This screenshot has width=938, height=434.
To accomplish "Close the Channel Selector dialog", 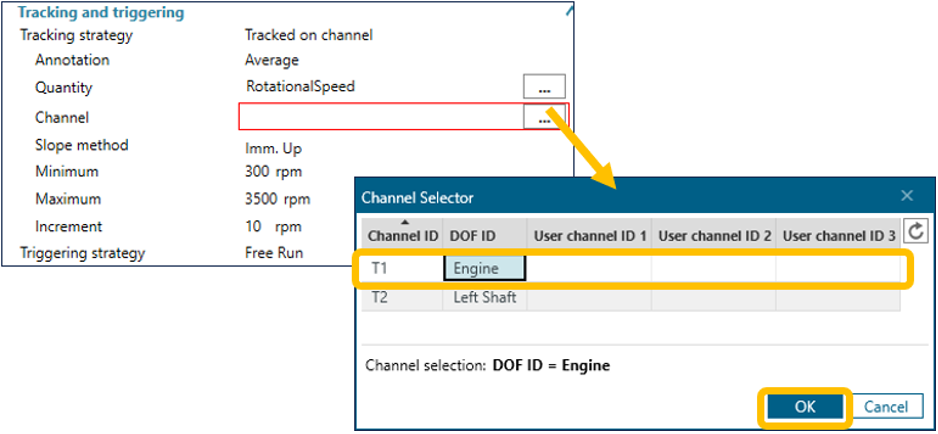I will pyautogui.click(x=907, y=197).
